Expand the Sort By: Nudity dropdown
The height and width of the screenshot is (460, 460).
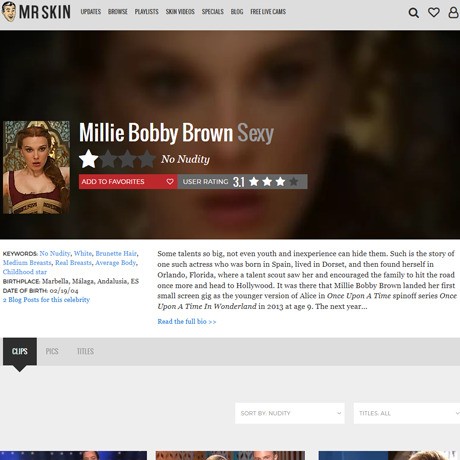click(290, 413)
